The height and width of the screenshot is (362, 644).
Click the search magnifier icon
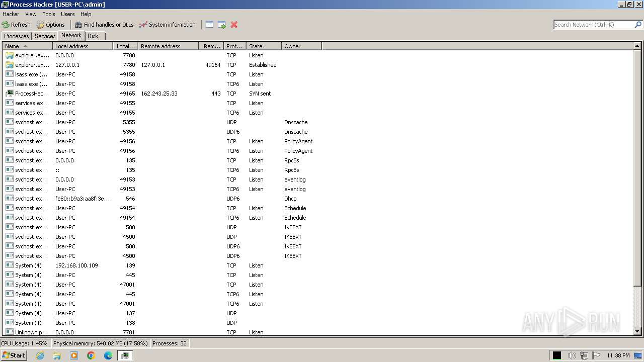point(638,25)
